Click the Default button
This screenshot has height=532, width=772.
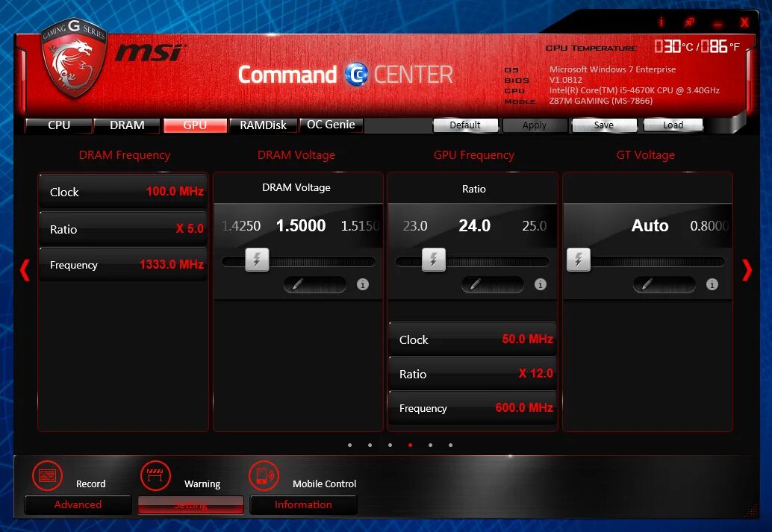point(465,125)
